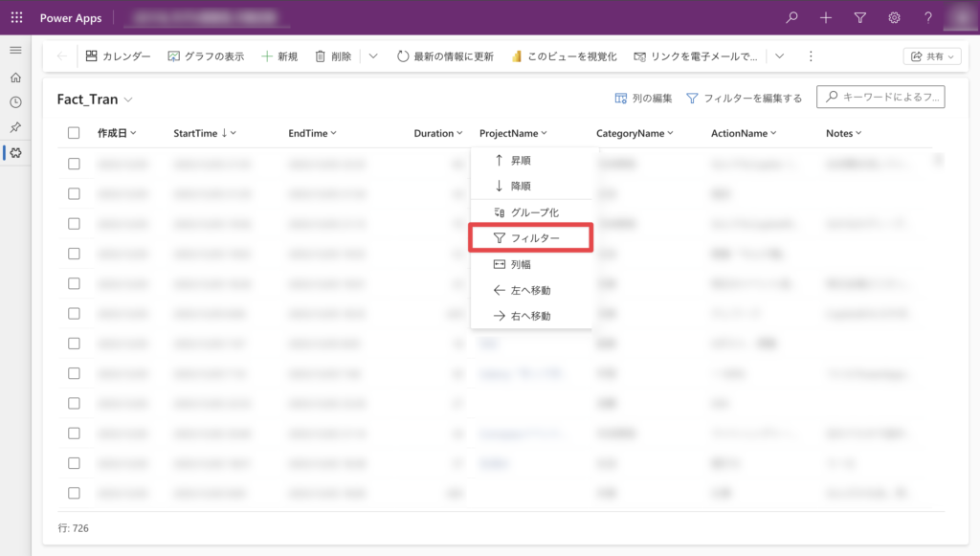
Task: Check the last row's checkbox
Action: pos(74,493)
